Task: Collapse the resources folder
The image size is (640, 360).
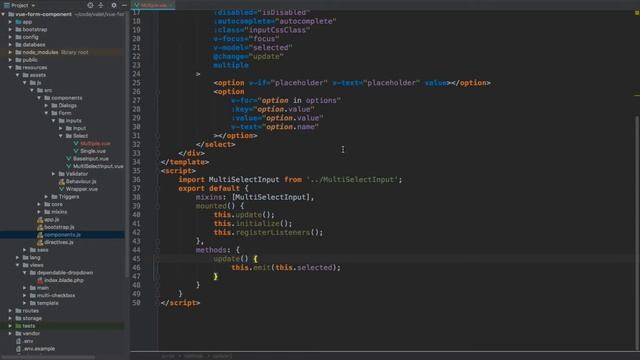Action: 10,67
